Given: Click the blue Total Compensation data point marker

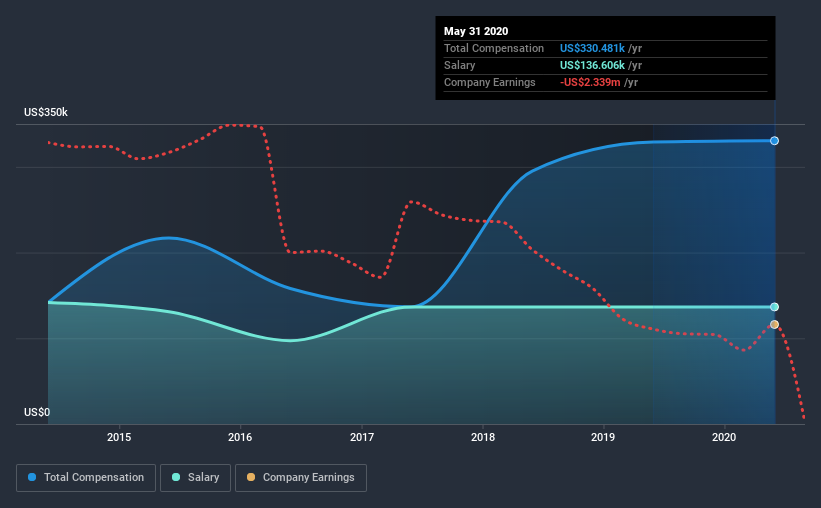Looking at the screenshot, I should click(x=774, y=141).
